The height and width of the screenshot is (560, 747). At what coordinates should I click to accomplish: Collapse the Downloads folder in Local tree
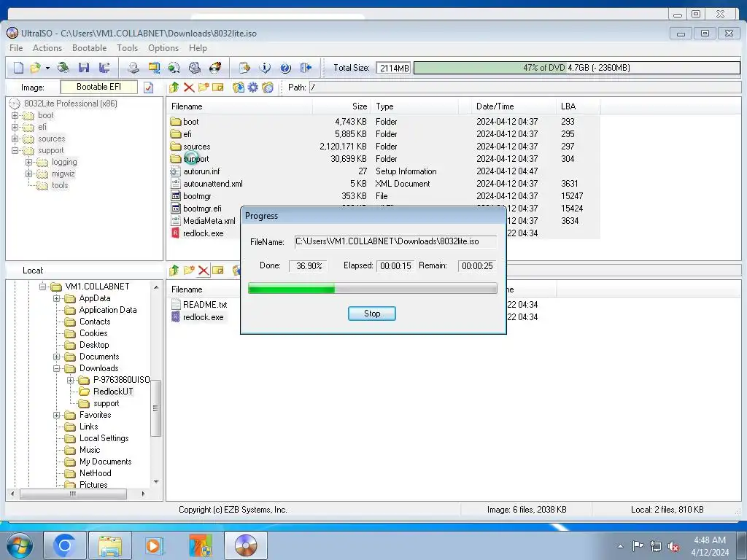pos(56,368)
